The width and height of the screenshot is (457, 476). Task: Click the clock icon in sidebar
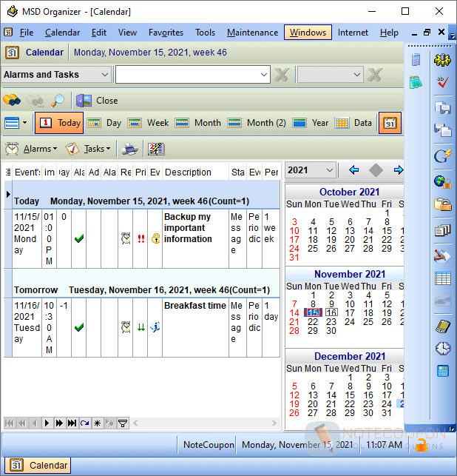click(x=442, y=348)
